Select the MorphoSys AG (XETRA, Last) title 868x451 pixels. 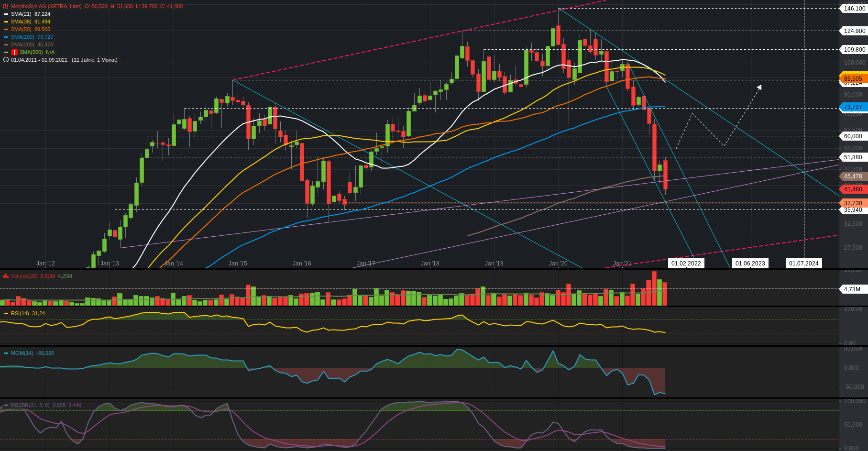(46, 6)
